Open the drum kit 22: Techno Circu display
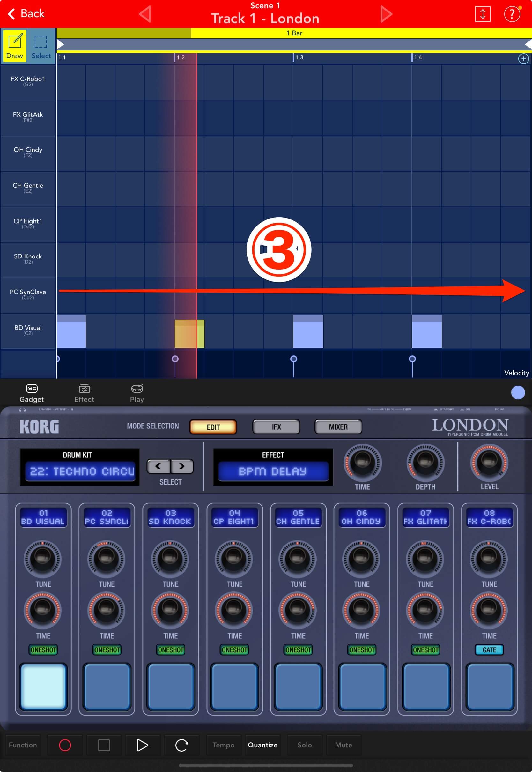 coord(80,471)
